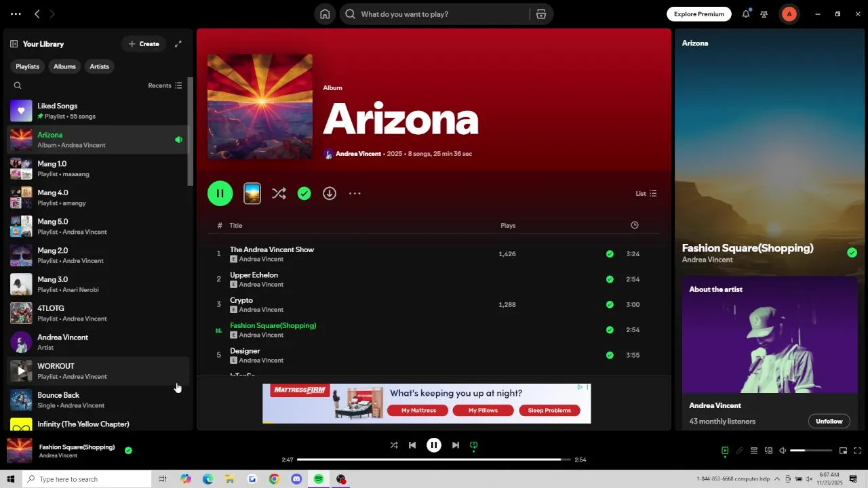Click My Mattress in the ad banner
The height and width of the screenshot is (488, 868).
tap(418, 410)
